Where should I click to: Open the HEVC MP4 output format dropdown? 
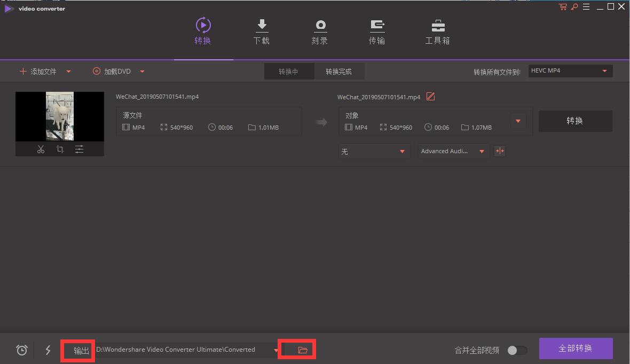click(x=570, y=70)
